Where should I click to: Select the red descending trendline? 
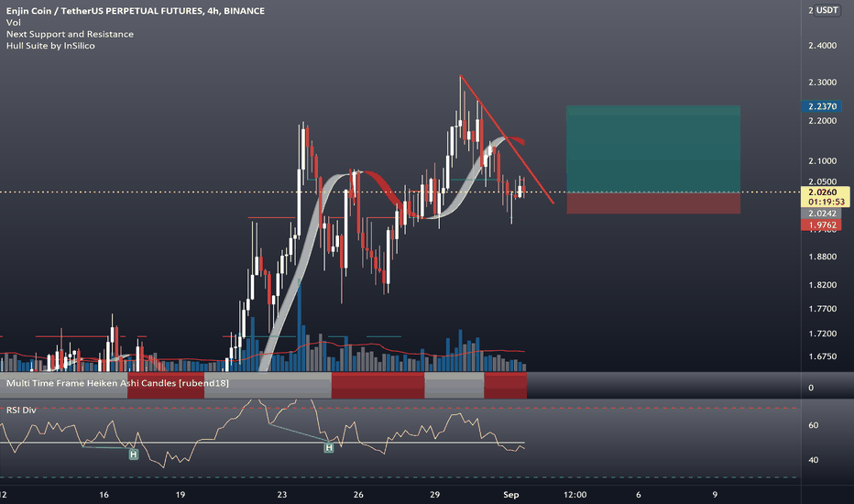(x=507, y=139)
